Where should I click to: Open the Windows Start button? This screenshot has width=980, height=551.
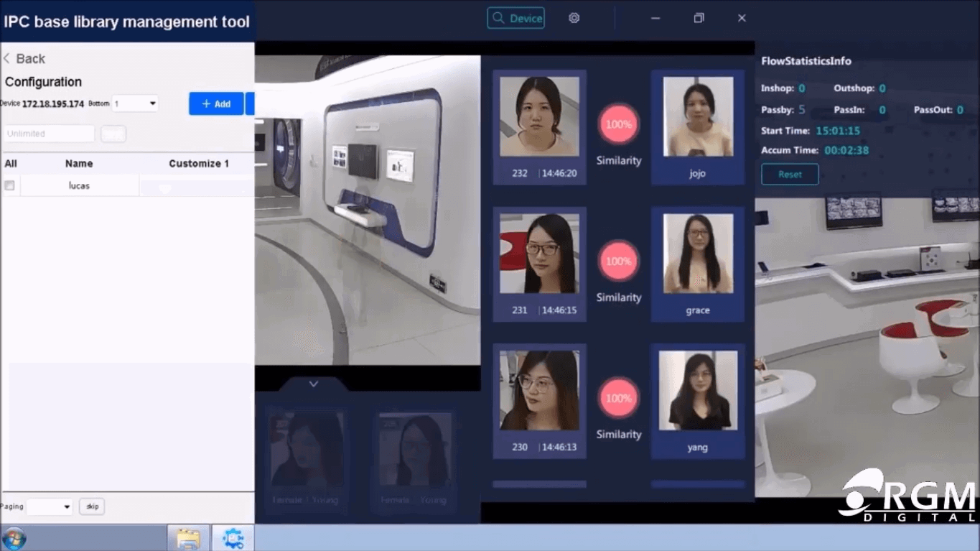pyautogui.click(x=14, y=537)
